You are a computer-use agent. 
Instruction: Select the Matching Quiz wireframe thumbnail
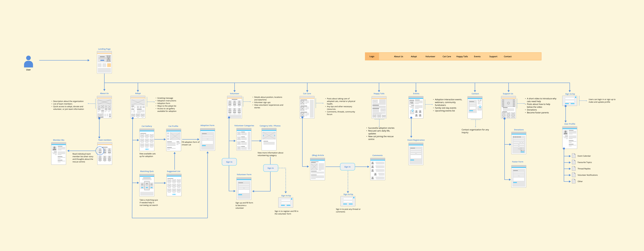click(x=147, y=185)
